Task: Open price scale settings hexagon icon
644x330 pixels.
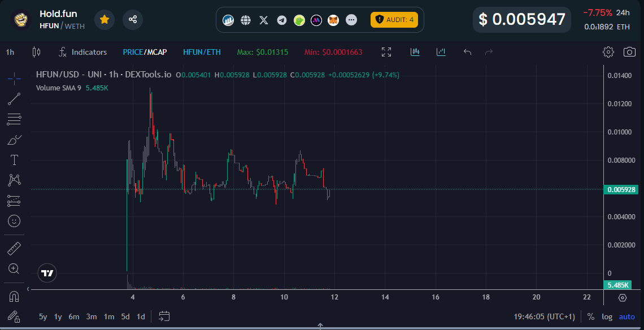Action: coord(623,298)
